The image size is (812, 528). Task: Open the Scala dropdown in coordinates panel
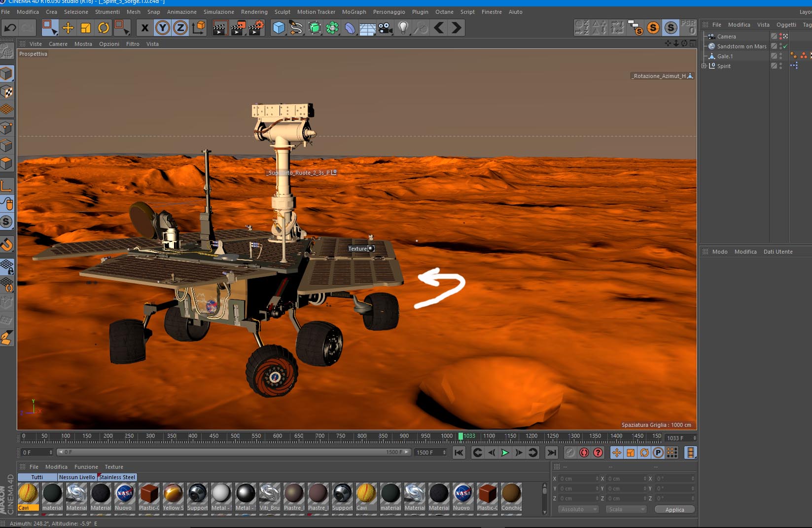tap(626, 509)
